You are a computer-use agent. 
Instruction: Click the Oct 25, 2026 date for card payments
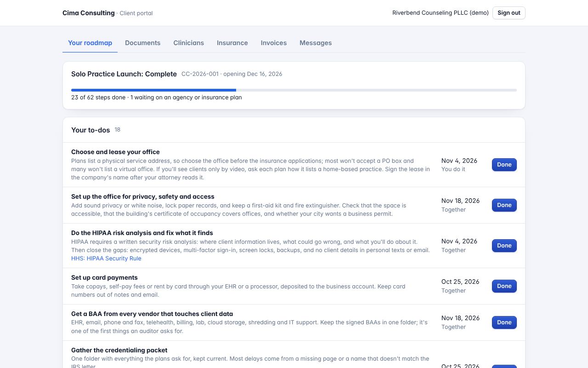(460, 282)
